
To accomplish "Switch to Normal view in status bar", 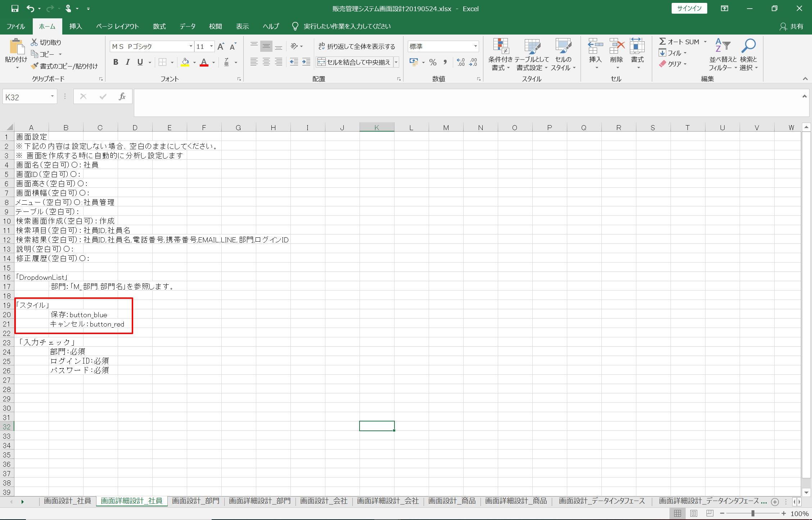I will 677,513.
